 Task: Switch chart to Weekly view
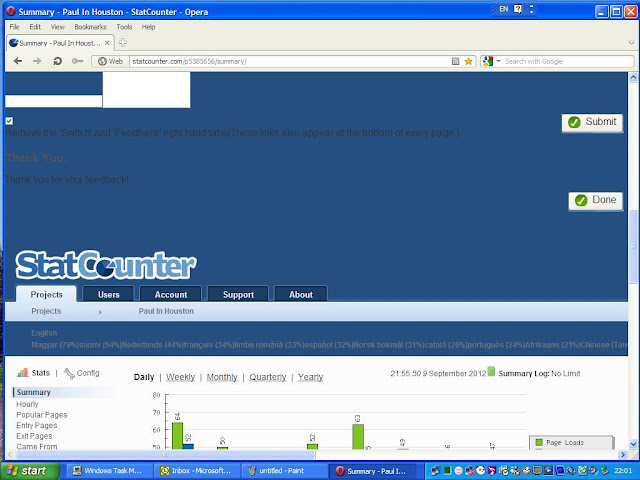tap(180, 377)
